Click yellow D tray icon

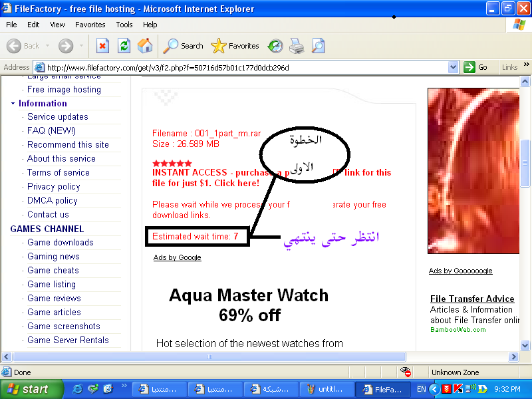(x=483, y=389)
